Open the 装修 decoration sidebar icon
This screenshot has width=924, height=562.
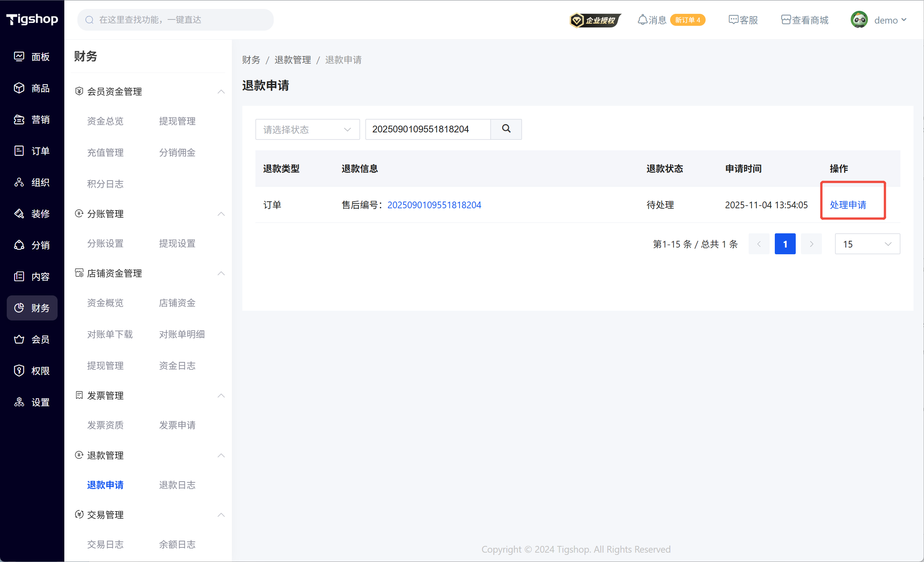pyautogui.click(x=19, y=214)
